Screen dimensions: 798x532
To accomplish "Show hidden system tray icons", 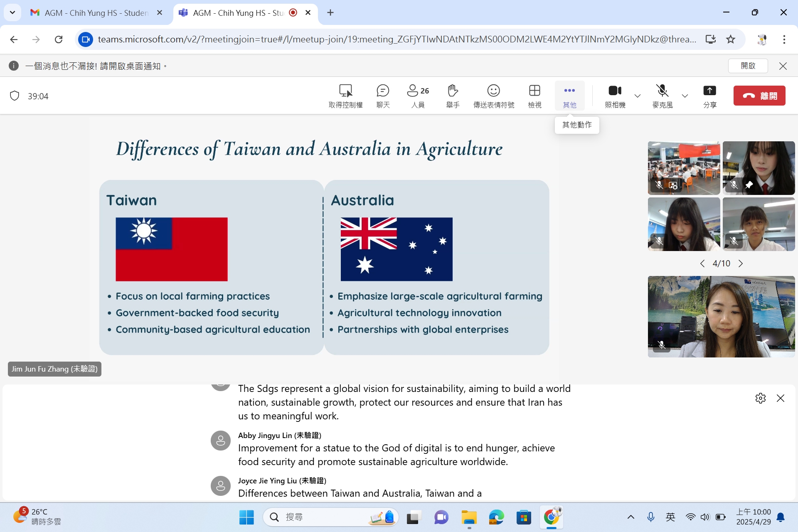I will (x=631, y=517).
